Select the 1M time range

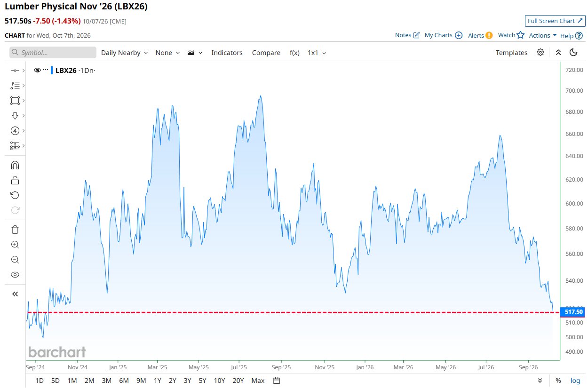(72, 381)
